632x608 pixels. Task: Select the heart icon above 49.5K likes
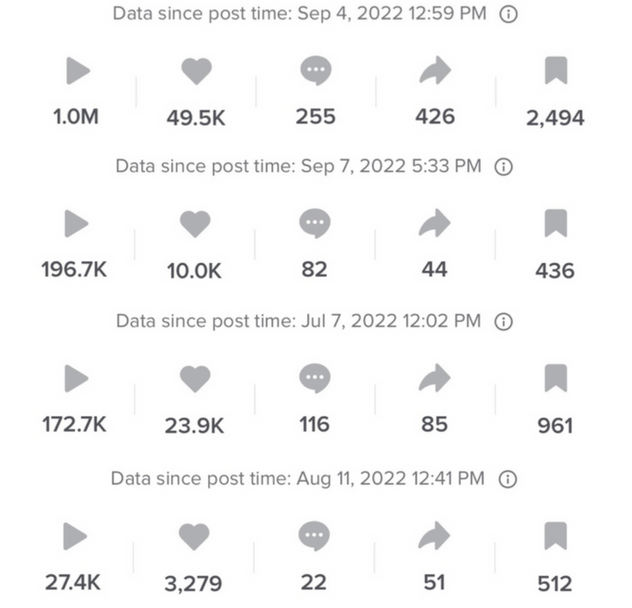click(x=196, y=71)
